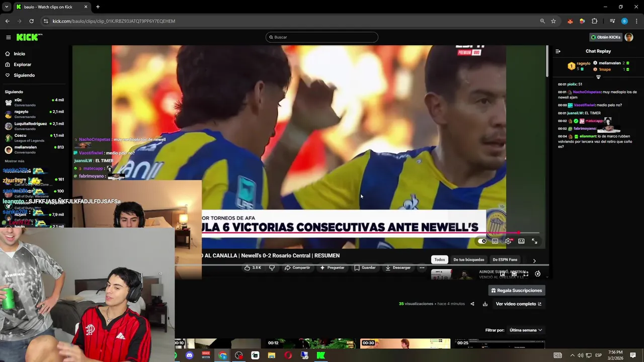Image resolution: width=644 pixels, height=362 pixels.
Task: Open Coscu channel in following list
Action: [x=34, y=138]
